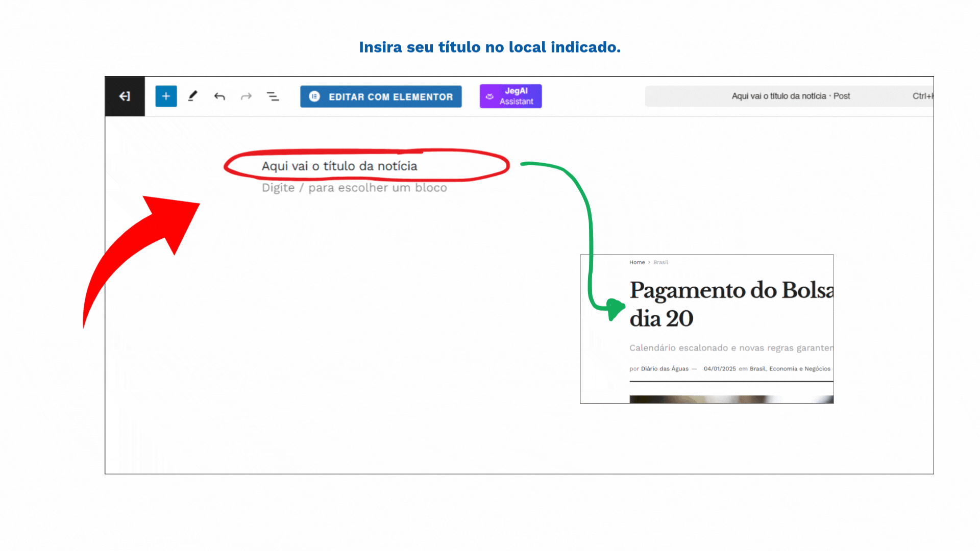
Task: Click Editar com Elementor button
Action: pyautogui.click(x=381, y=96)
